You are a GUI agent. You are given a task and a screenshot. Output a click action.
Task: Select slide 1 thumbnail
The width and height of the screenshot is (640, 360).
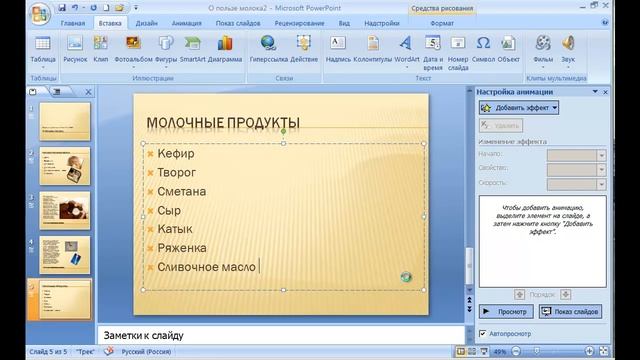[x=65, y=121]
